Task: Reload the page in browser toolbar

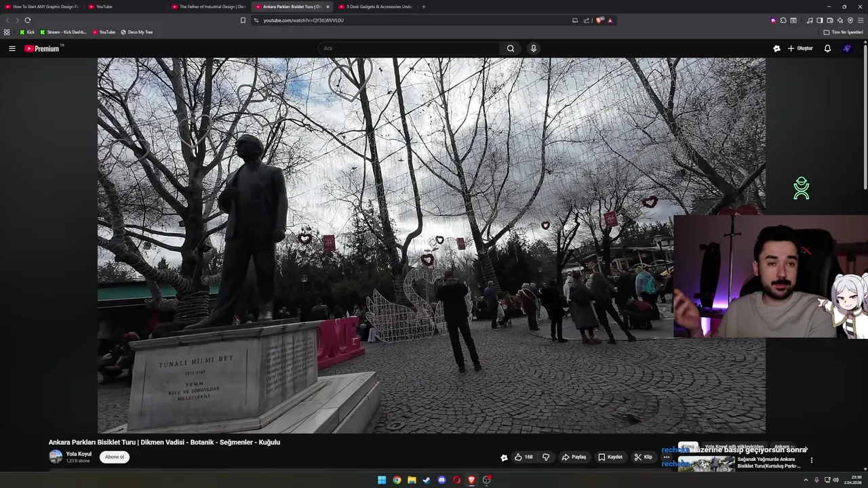Action: click(28, 20)
